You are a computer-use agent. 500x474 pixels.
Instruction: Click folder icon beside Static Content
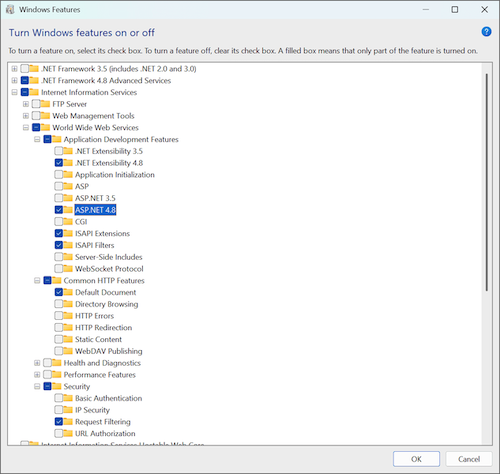point(68,339)
